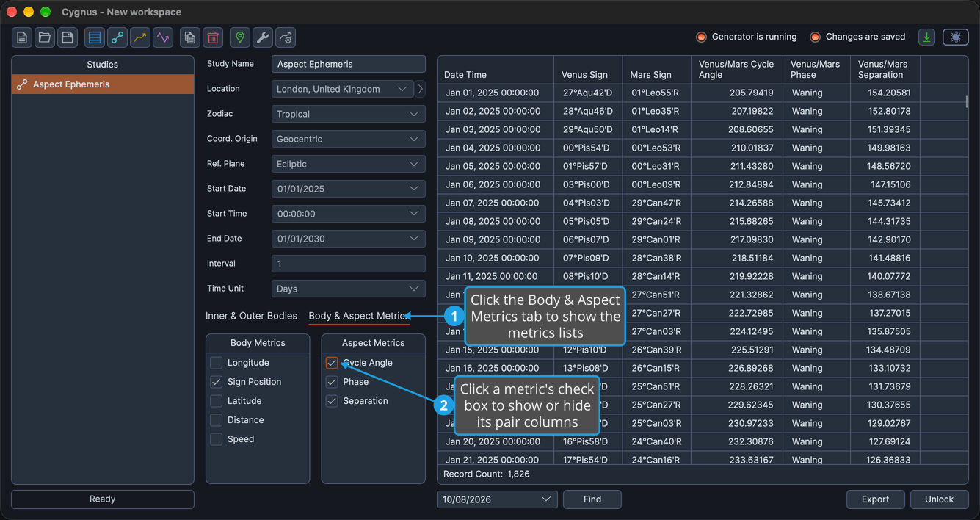Delete the study with the red trash icon
This screenshot has height=520, width=980.
click(x=213, y=37)
